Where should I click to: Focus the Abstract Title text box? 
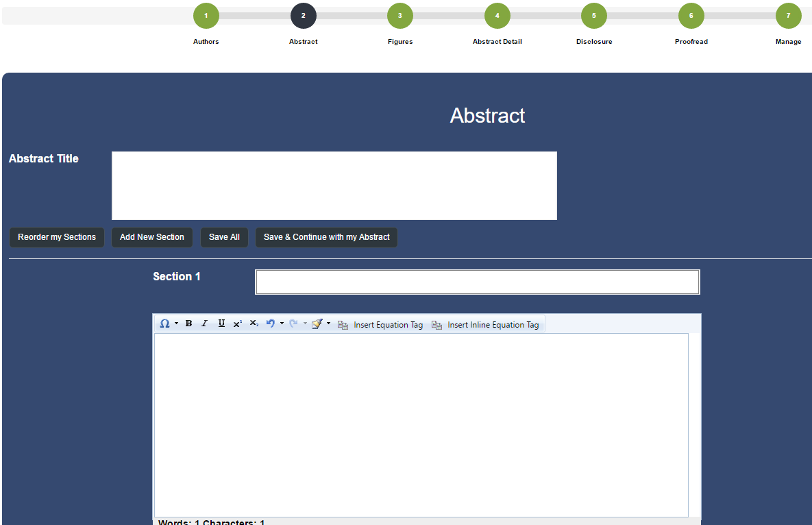pyautogui.click(x=334, y=186)
